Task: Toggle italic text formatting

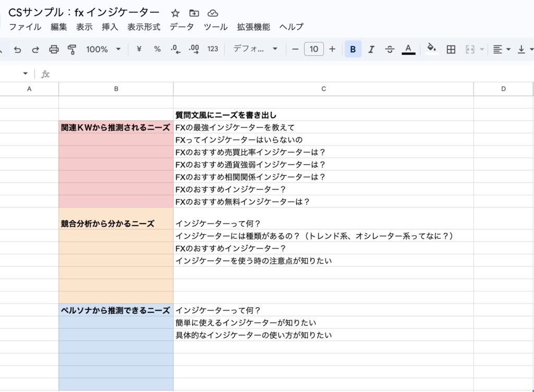Action: pos(371,50)
